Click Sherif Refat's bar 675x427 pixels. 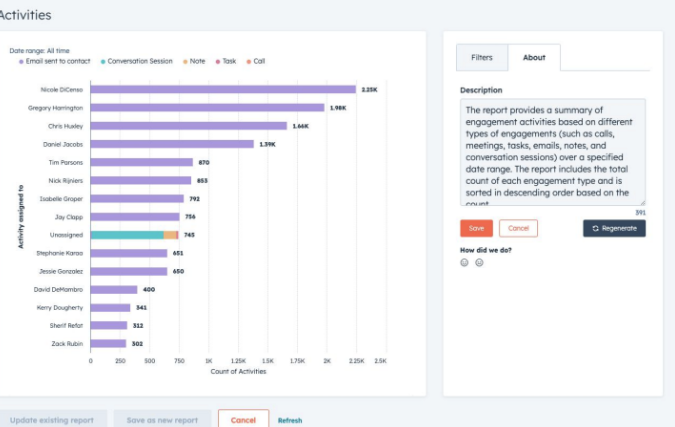[109, 325]
